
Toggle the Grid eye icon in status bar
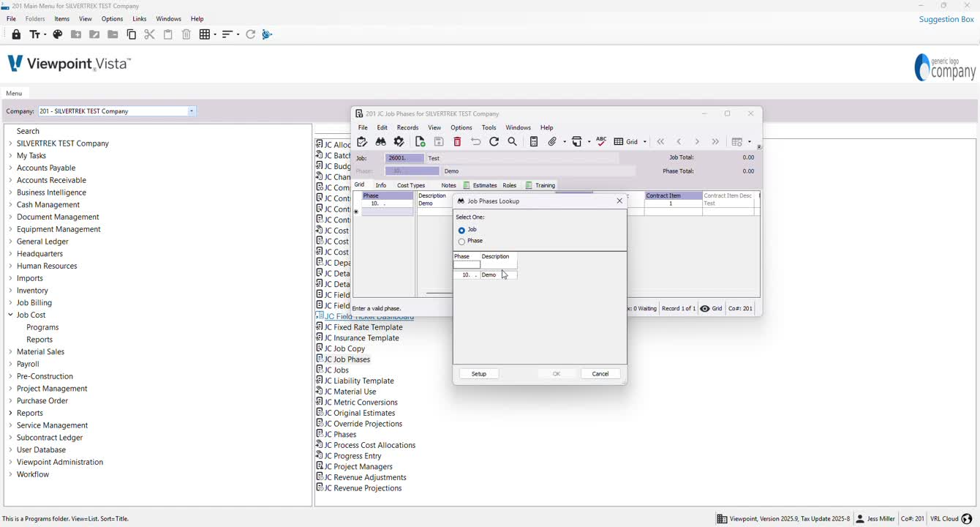pos(705,309)
